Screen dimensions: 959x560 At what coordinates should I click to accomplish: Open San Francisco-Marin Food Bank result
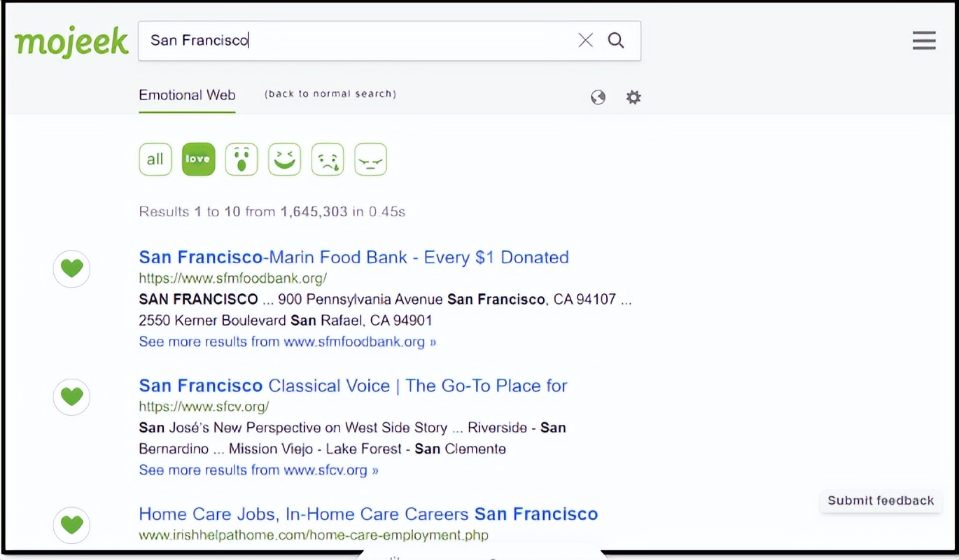[353, 258]
